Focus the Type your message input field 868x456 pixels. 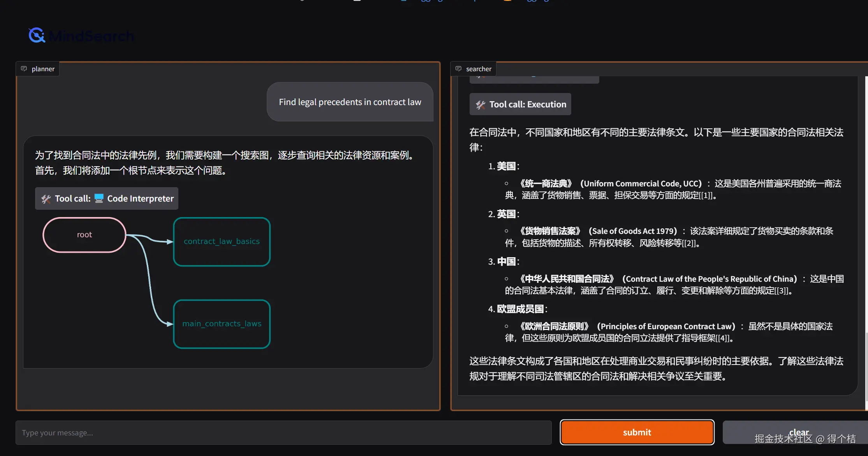pos(283,433)
